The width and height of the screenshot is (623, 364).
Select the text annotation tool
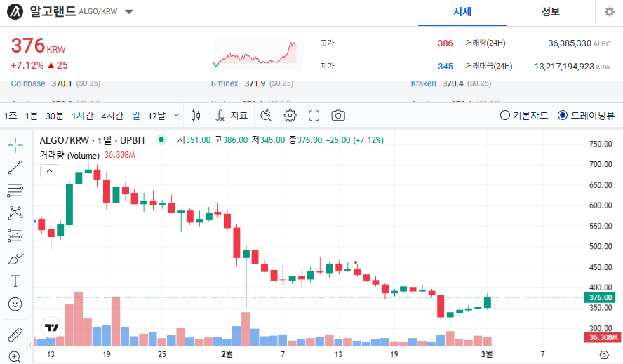pyautogui.click(x=15, y=281)
